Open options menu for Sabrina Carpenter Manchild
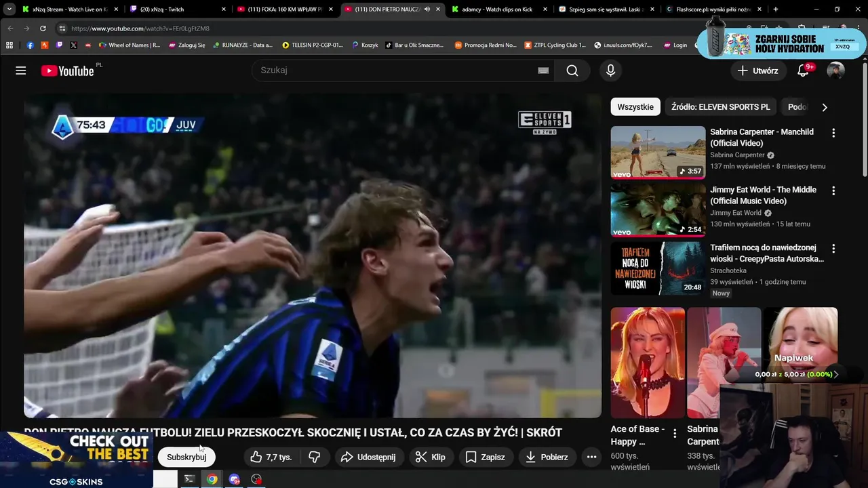The image size is (868, 488). click(833, 133)
